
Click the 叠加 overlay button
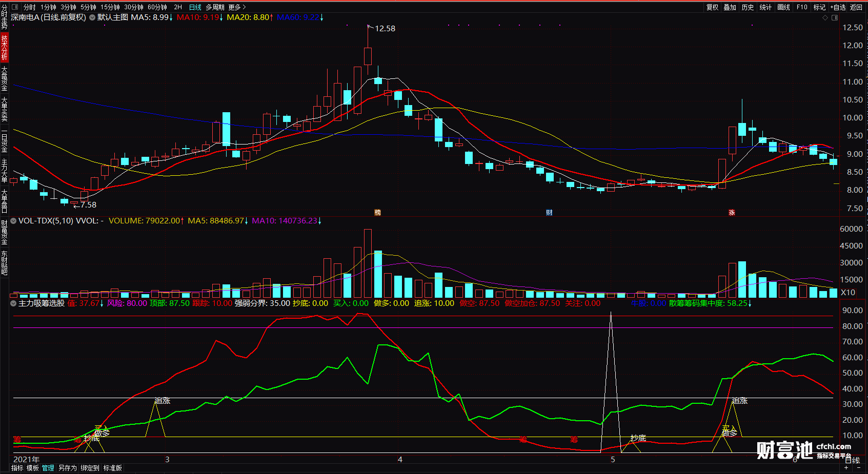pos(730,7)
